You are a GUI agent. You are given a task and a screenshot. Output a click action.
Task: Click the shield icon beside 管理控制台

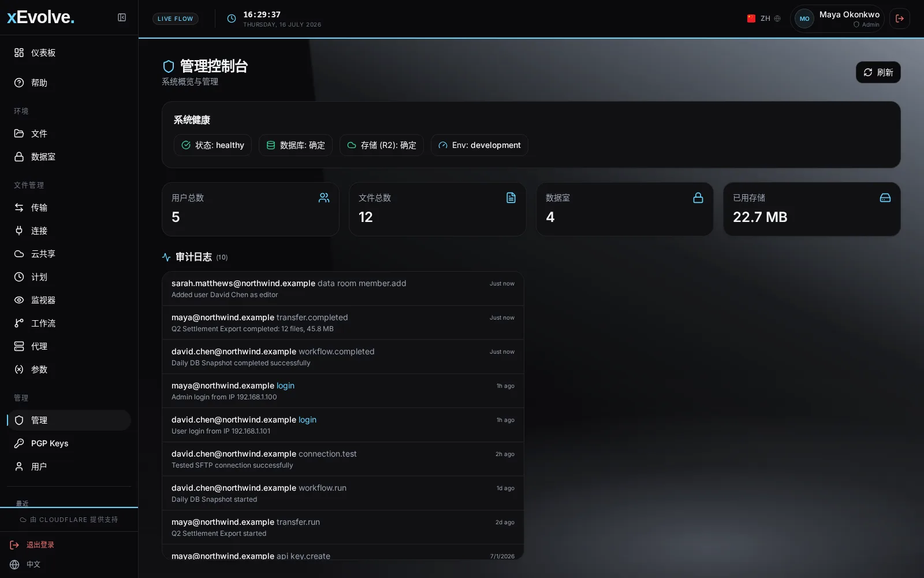coord(169,66)
